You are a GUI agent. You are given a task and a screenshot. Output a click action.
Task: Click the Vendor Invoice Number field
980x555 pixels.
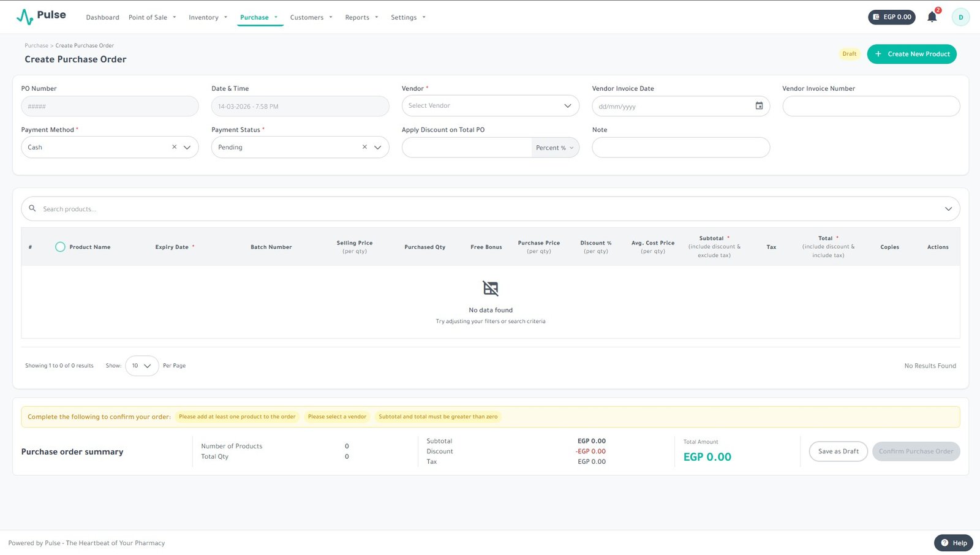870,106
